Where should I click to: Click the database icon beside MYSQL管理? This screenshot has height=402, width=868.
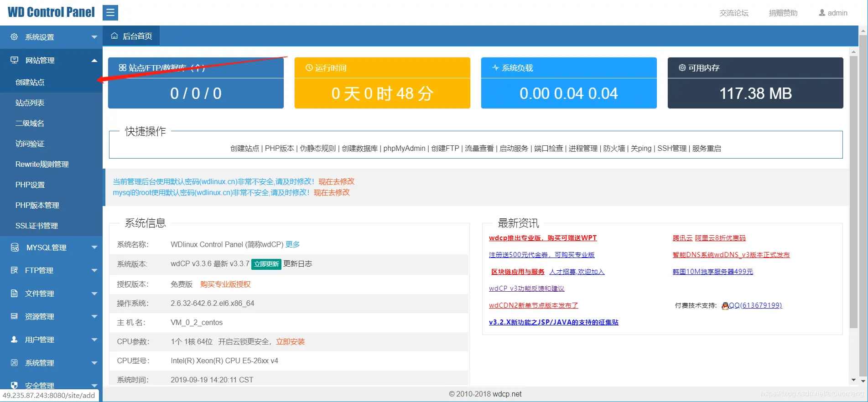(15, 247)
